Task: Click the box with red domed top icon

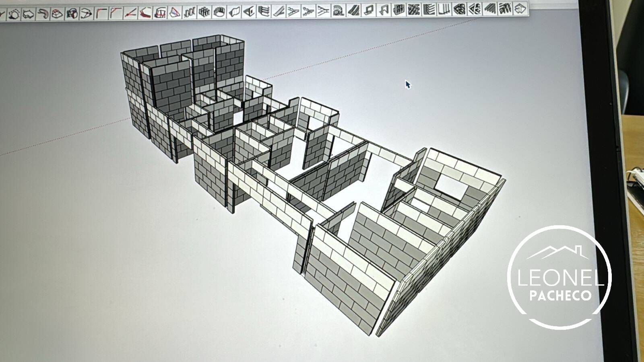Action: tap(57, 14)
